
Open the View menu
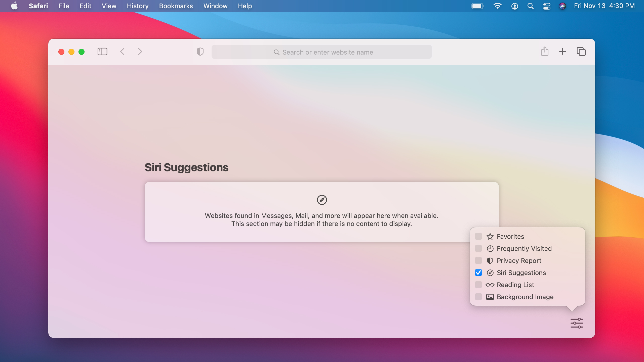pyautogui.click(x=109, y=6)
